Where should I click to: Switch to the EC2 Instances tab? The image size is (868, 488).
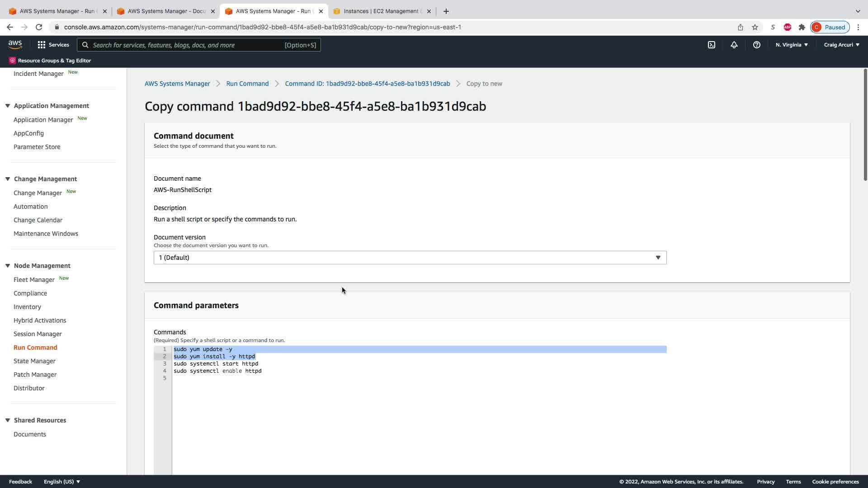(x=382, y=11)
